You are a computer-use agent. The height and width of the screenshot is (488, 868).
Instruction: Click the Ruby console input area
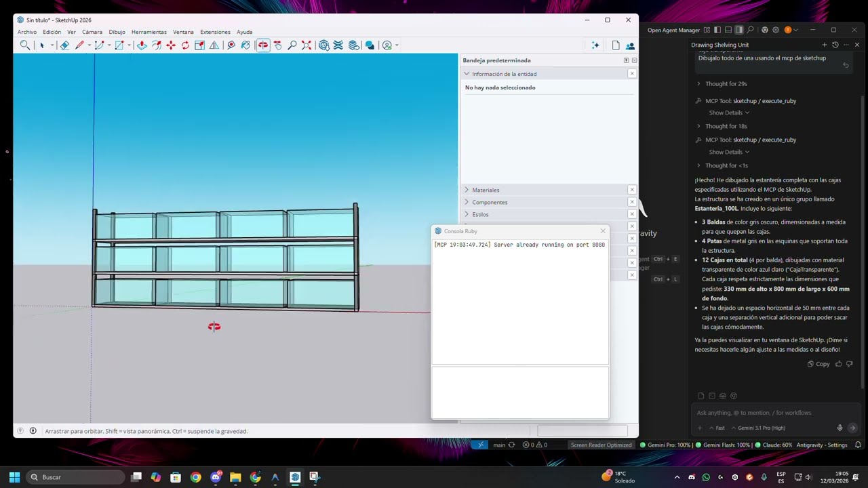tap(520, 392)
